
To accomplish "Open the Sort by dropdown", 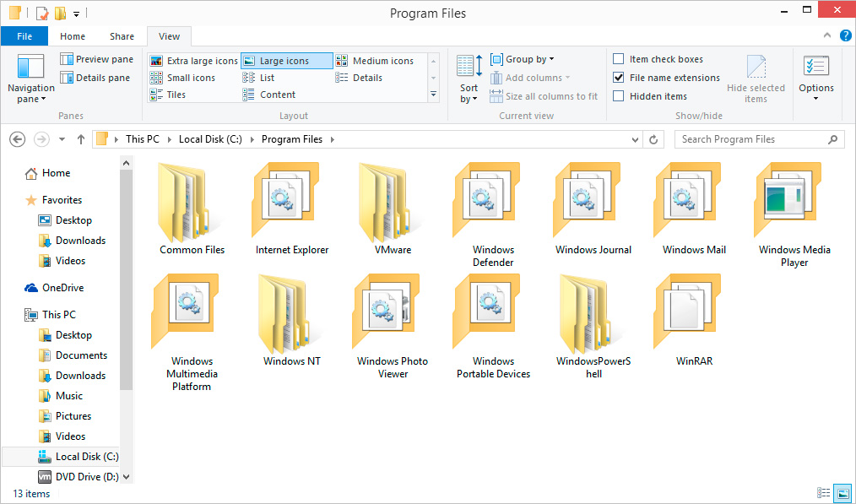I will (469, 79).
